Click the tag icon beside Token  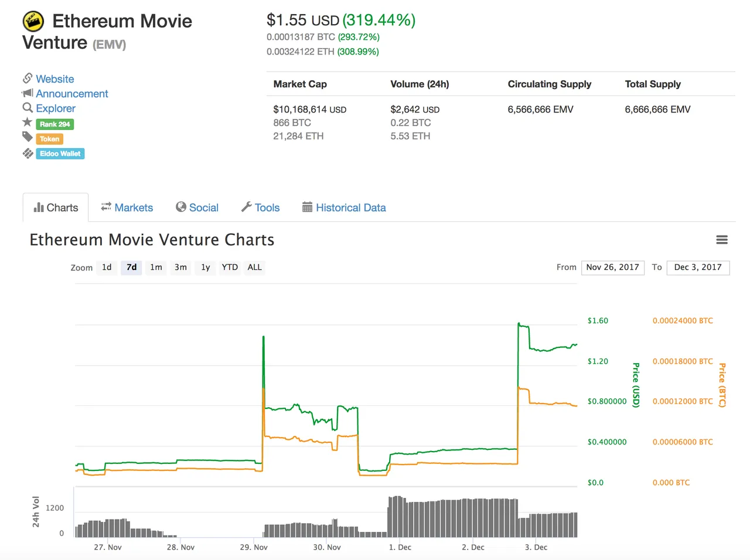(28, 137)
